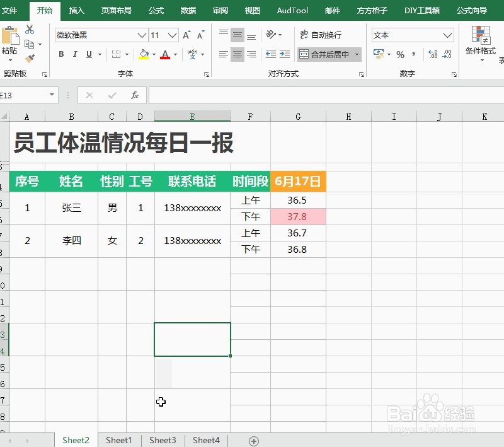
Task: Apply Percent style to cell
Action: tap(401, 53)
